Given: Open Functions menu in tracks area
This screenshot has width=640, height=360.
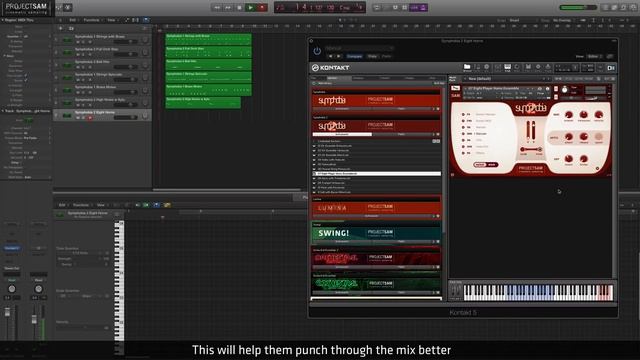Looking at the screenshot, I should [x=91, y=20].
